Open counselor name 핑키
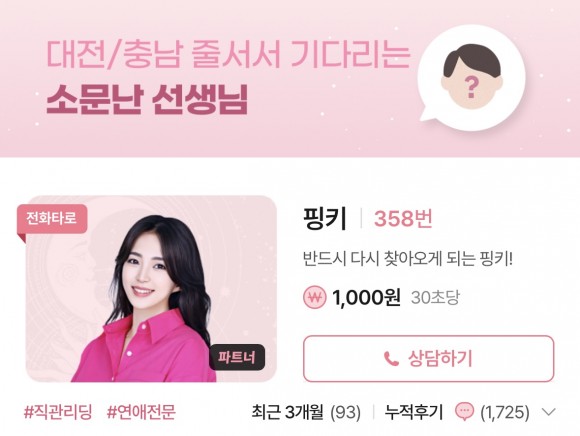This screenshot has height=436, width=580. coord(325,219)
